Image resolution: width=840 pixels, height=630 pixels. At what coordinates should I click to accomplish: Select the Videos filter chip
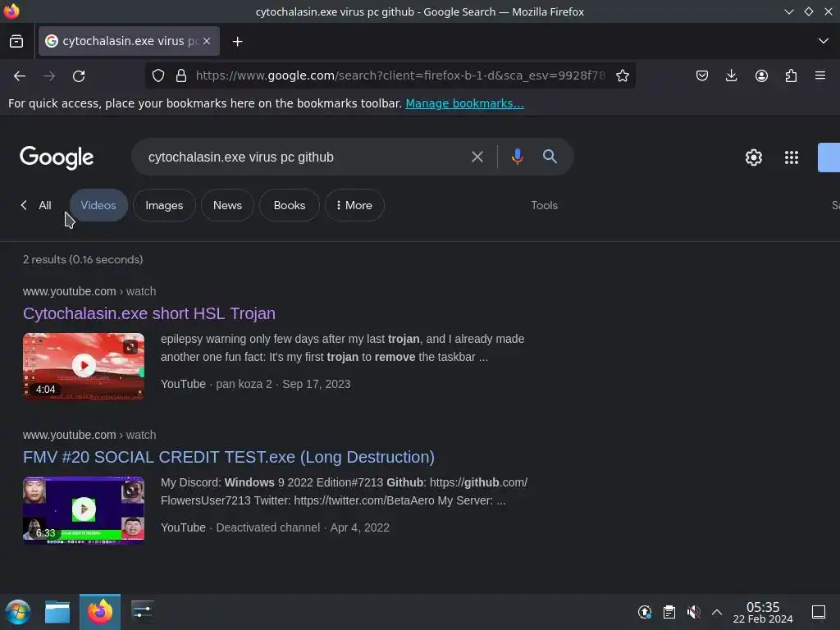[98, 205]
